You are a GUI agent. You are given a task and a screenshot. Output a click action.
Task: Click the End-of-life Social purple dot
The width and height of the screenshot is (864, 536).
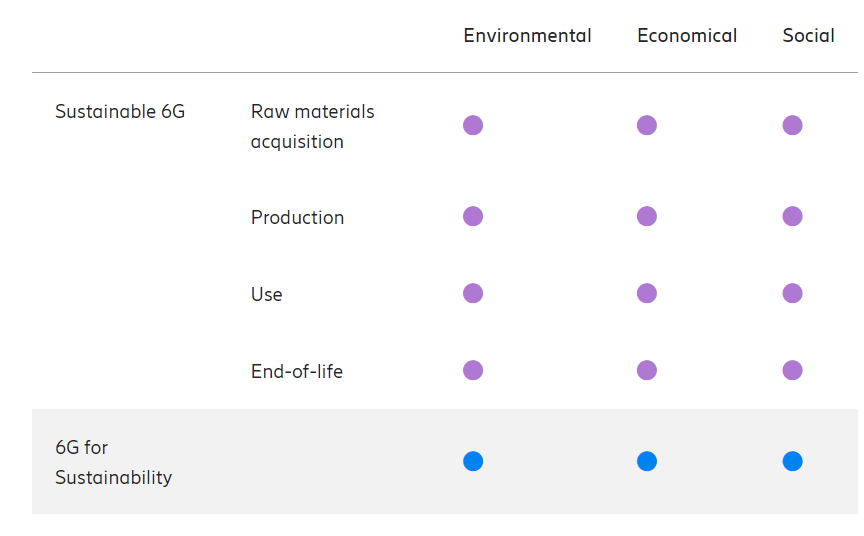(x=792, y=370)
